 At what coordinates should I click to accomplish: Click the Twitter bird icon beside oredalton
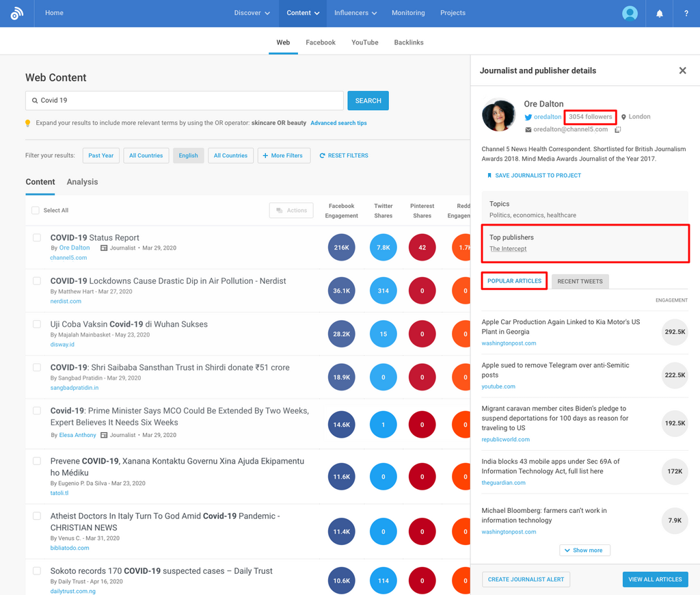pos(528,117)
